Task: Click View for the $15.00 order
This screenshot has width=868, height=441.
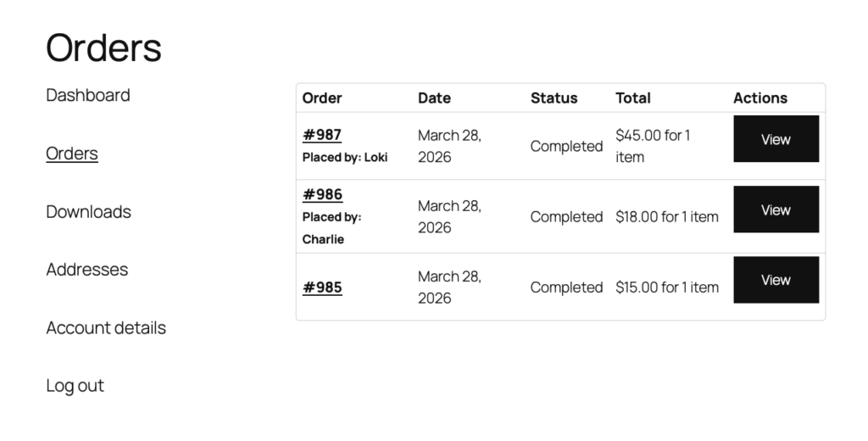Action: 776,280
